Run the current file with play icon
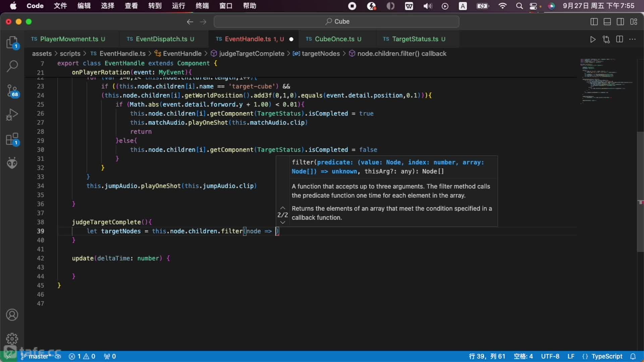The height and width of the screenshot is (362, 644). click(x=593, y=39)
